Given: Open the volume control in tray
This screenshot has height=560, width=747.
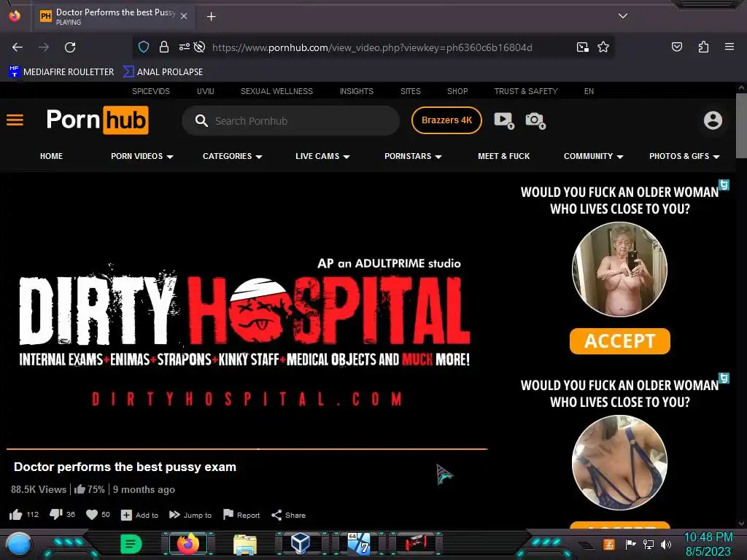Looking at the screenshot, I should [665, 544].
